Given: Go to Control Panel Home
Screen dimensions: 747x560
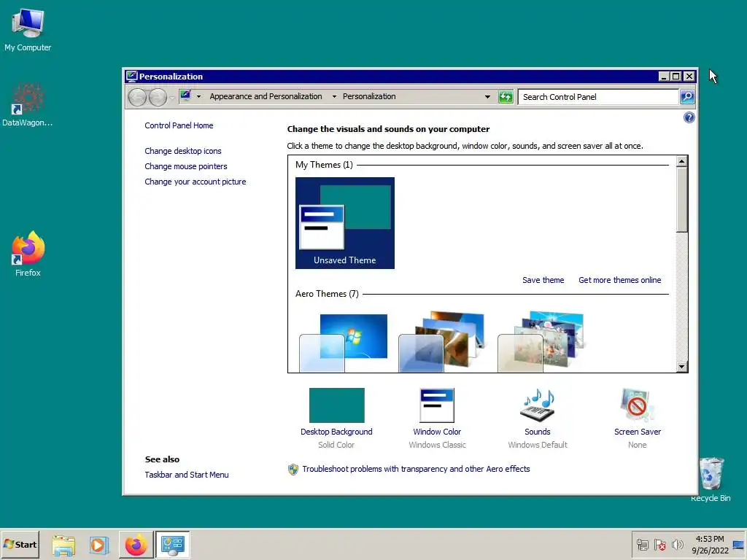Looking at the screenshot, I should click(x=179, y=125).
